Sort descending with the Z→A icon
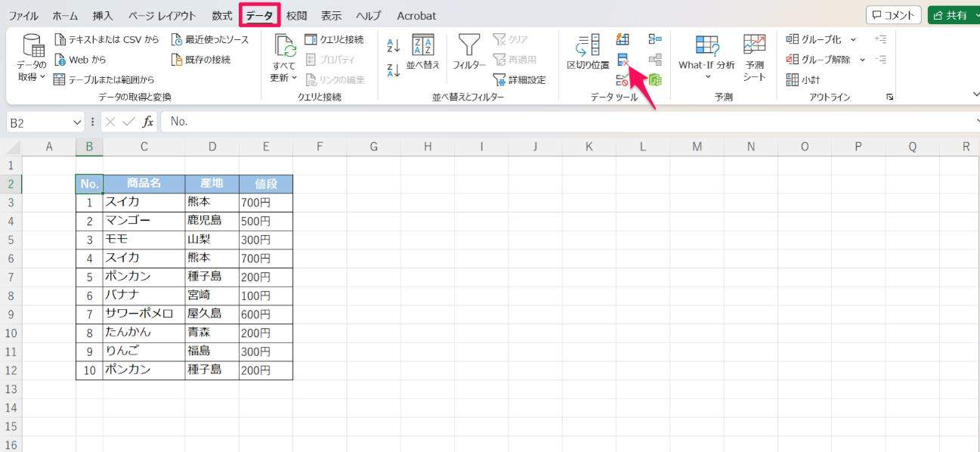Viewport: 980px width, 452px height. click(x=393, y=72)
